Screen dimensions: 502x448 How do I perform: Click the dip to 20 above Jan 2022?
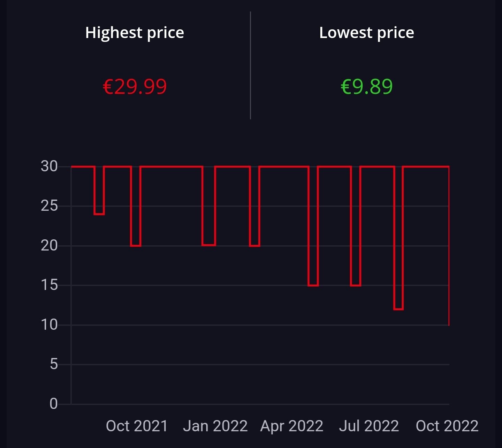209,245
